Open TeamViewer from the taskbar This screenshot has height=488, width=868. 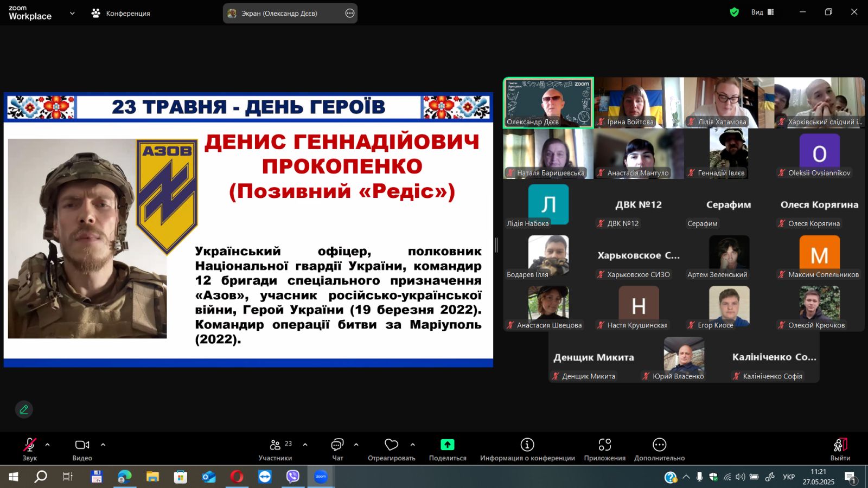pyautogui.click(x=265, y=477)
